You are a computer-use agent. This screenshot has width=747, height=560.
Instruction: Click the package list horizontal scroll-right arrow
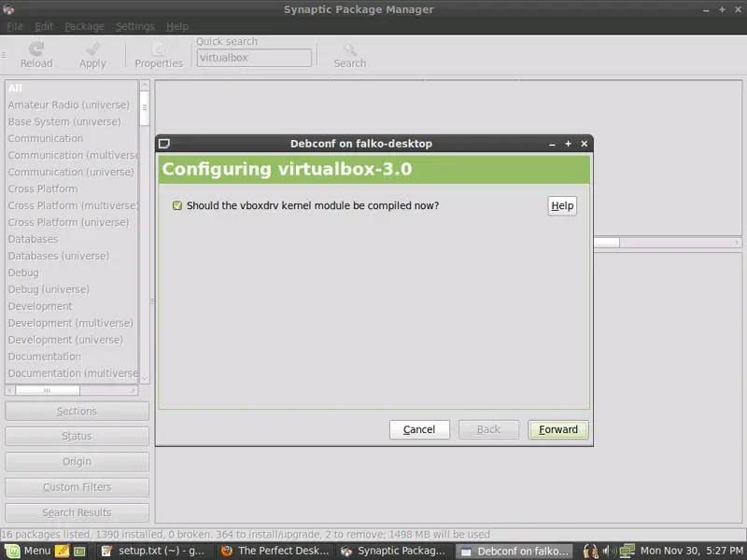coord(737,243)
